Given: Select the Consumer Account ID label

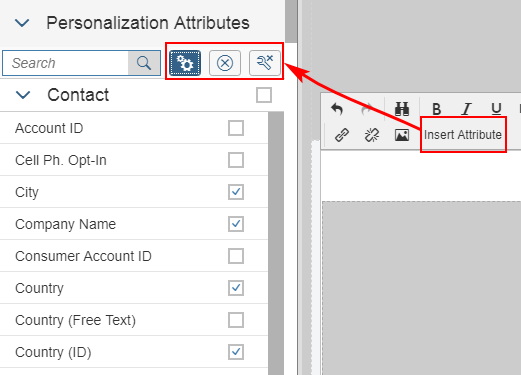Looking at the screenshot, I should (x=83, y=256).
